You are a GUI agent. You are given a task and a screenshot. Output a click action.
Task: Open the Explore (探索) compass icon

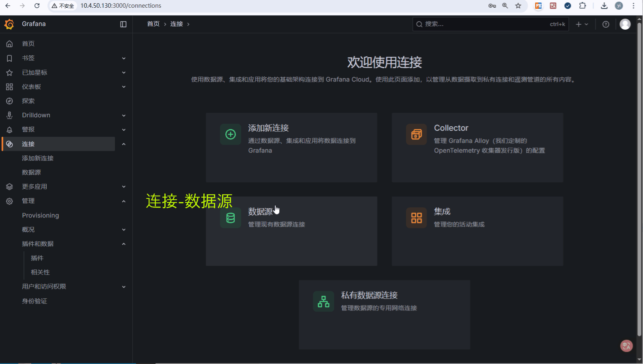[x=9, y=101]
